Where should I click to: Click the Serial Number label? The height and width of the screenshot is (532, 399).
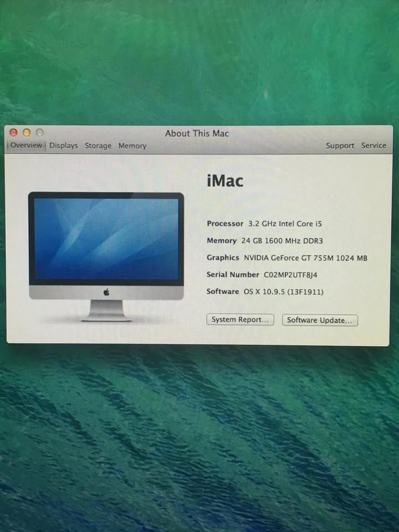[233, 274]
